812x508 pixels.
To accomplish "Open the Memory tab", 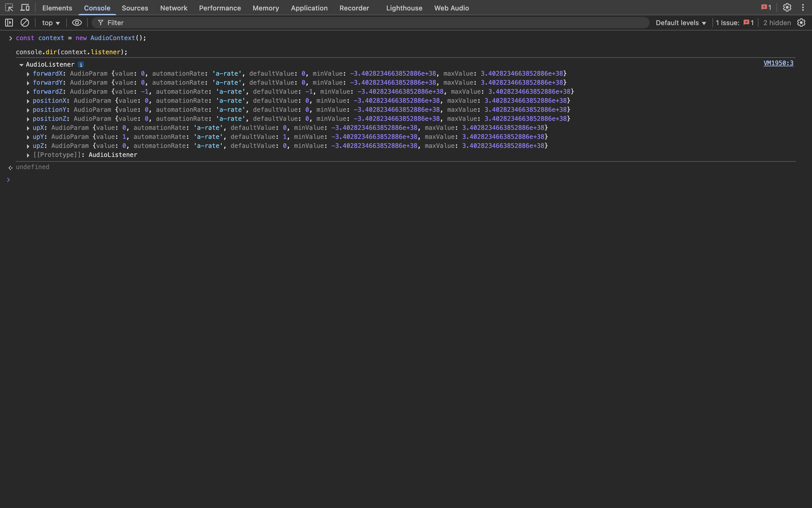I will tap(266, 8).
